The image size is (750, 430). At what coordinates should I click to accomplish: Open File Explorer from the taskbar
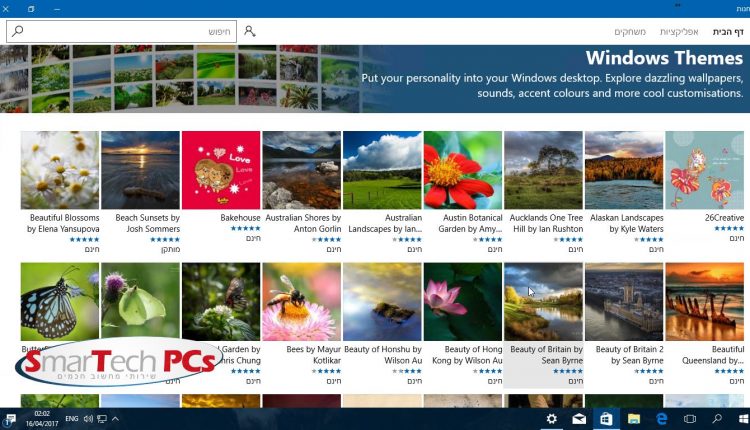coord(634,419)
